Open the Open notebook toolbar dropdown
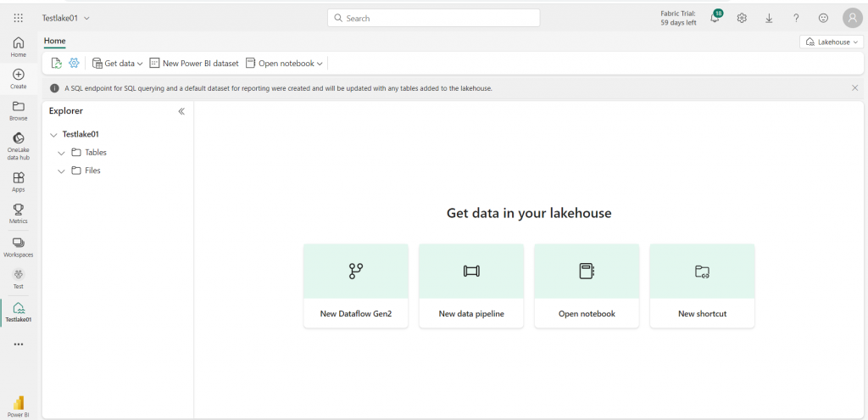Image resolution: width=868 pixels, height=420 pixels. pyautogui.click(x=284, y=63)
